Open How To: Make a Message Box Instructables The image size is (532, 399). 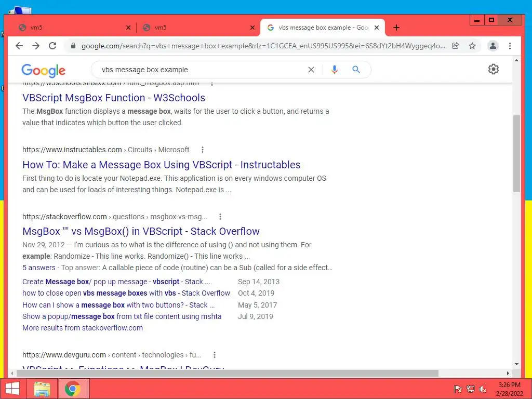pos(162,165)
